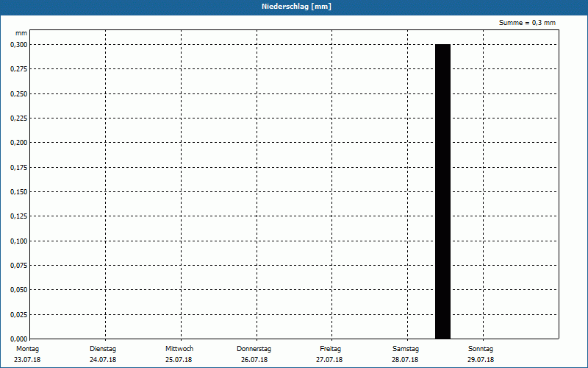Screen dimensions: 588x368
Task: Select the Donnerstag day label
Action: coord(254,349)
